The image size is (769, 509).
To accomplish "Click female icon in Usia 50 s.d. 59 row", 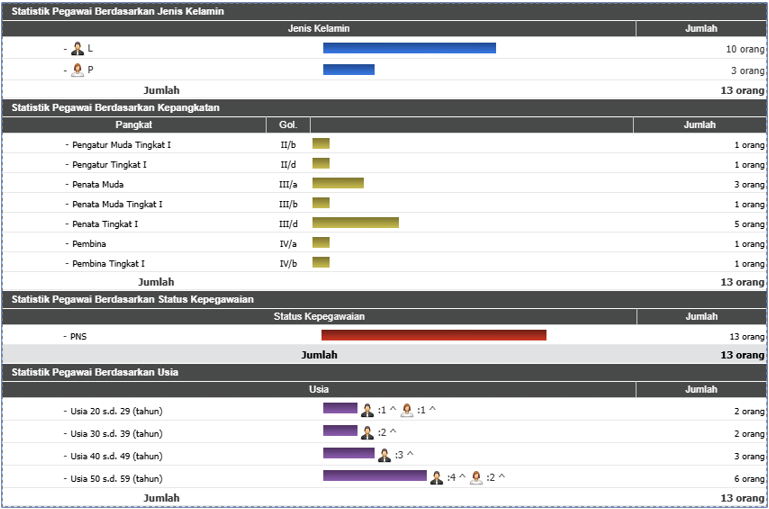I will (x=476, y=478).
